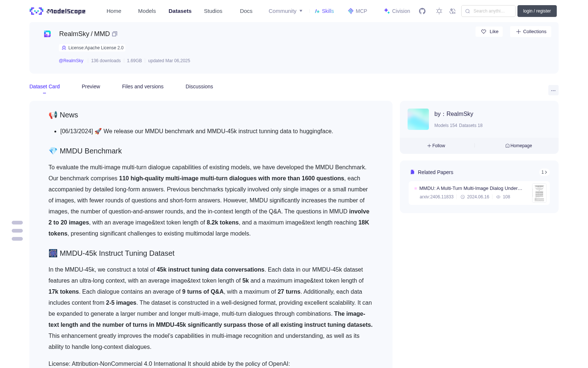Open the Preview tab
This screenshot has width=588, height=368.
[91, 86]
